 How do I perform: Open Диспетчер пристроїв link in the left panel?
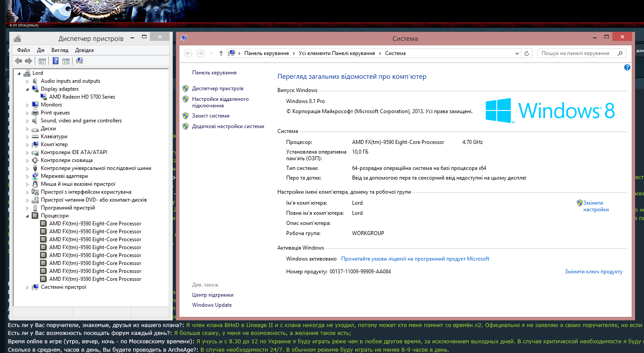tap(218, 88)
